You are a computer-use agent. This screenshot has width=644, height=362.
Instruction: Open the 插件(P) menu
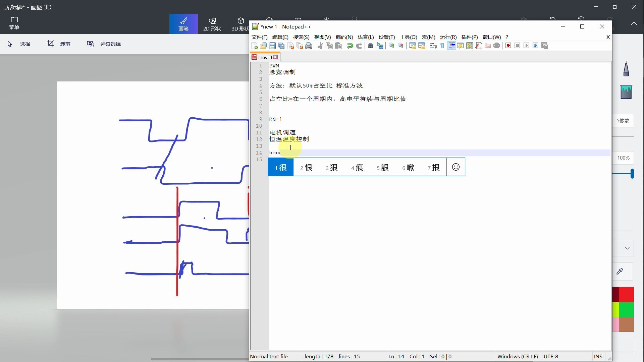469,37
